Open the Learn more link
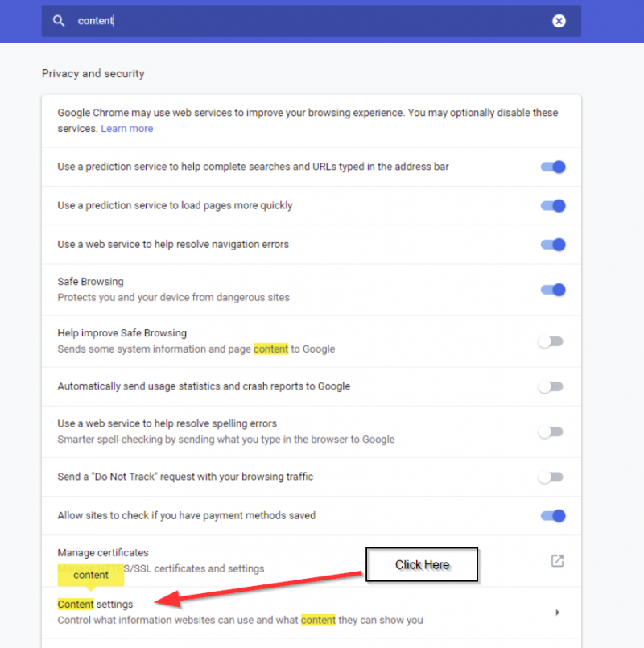The image size is (644, 648). click(126, 127)
